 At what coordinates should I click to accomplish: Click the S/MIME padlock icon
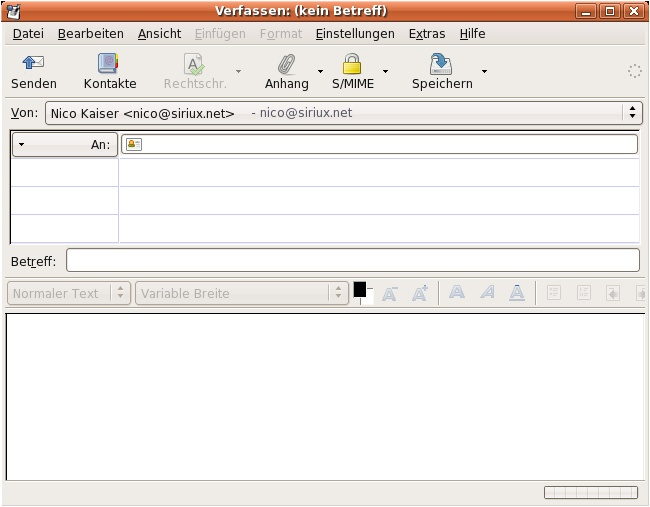(x=352, y=63)
